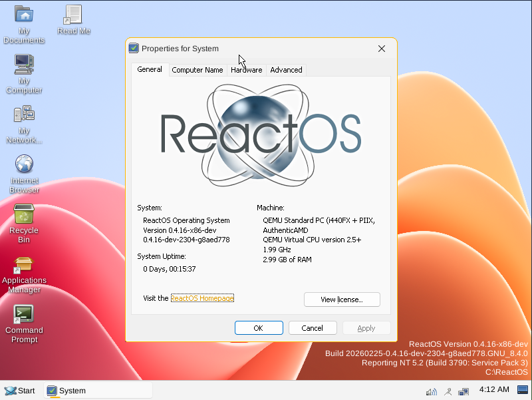This screenshot has height=400, width=532.
Task: Click the 'Version 0.4.16-x86-dev' text
Action: tap(180, 230)
